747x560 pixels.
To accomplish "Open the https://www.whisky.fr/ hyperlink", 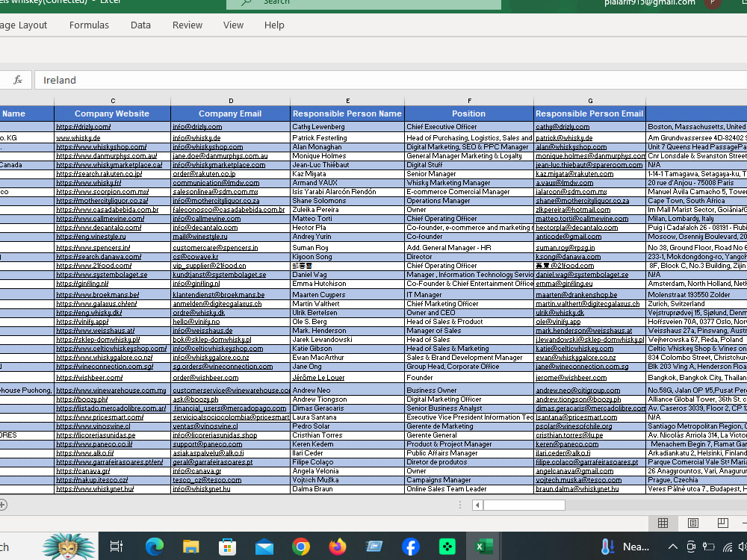I will click(89, 183).
